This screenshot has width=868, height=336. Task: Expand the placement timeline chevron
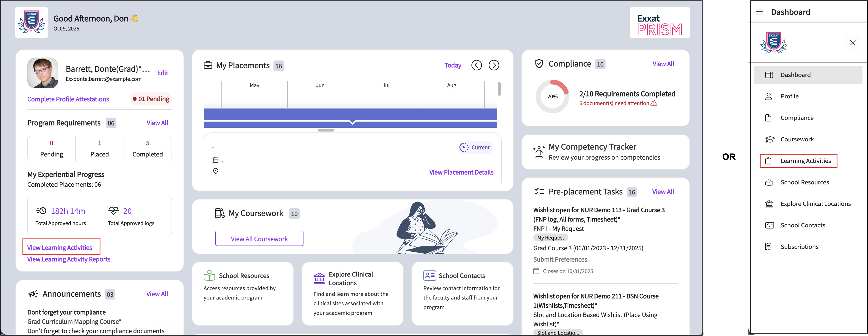click(352, 122)
